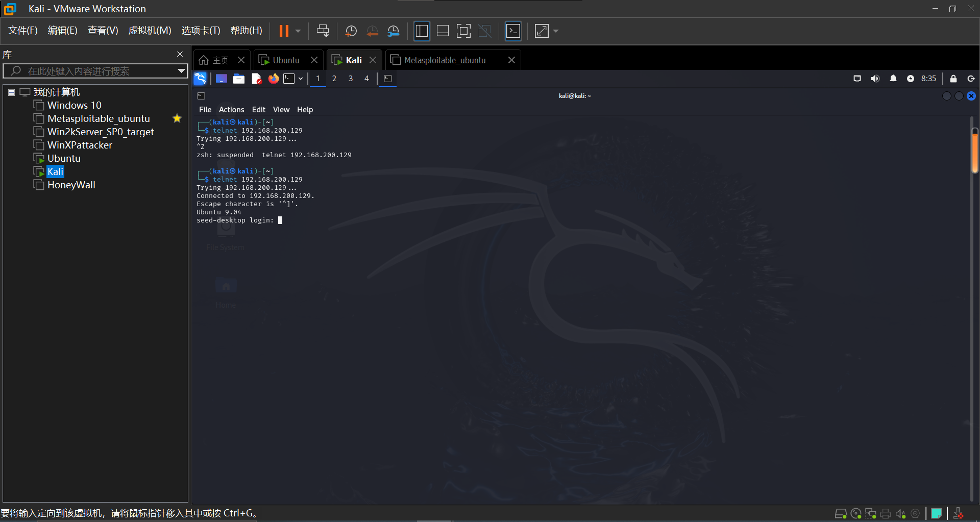Pause the virtual machine with the orange button
The height and width of the screenshot is (522, 980).
[284, 31]
